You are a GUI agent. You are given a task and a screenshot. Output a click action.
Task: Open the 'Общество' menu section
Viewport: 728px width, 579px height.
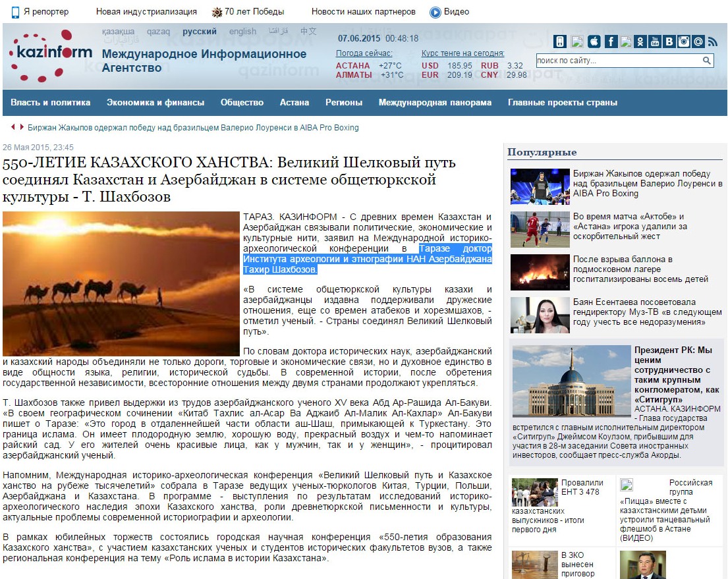242,103
